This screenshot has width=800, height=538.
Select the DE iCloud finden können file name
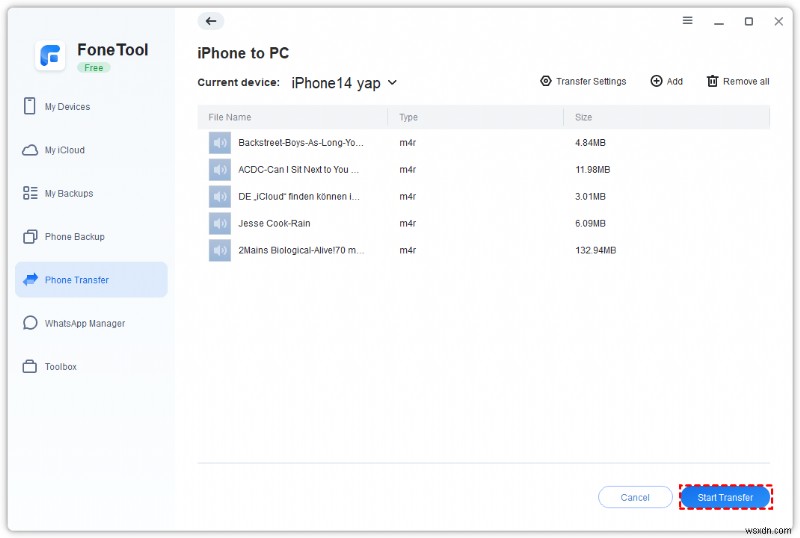point(299,197)
